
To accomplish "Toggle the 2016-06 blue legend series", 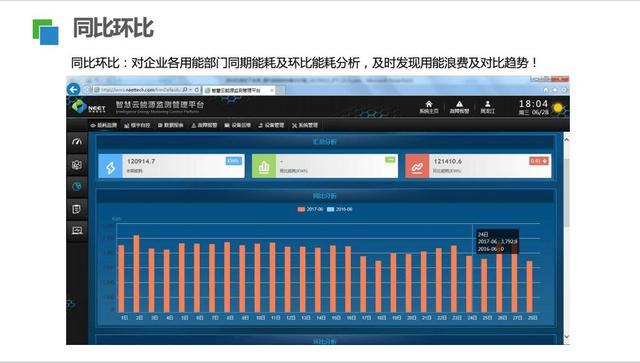I will [340, 209].
